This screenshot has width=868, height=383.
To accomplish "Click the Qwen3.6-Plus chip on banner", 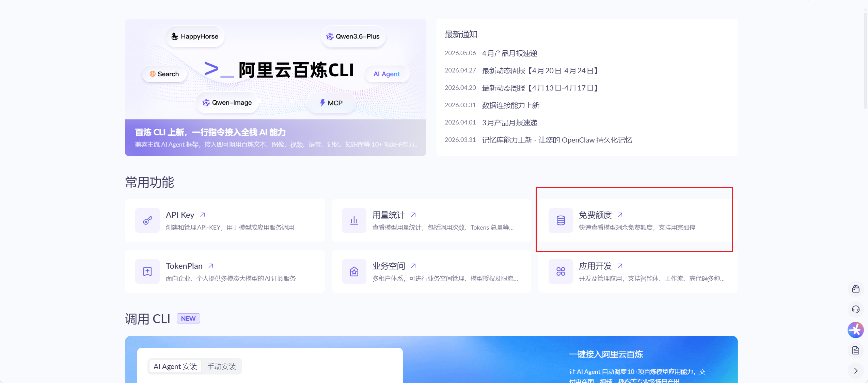I will pos(353,36).
